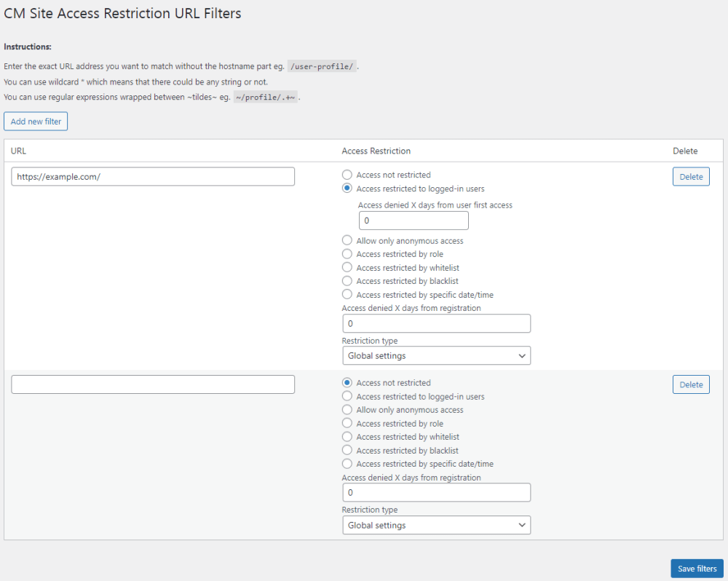Click first filter's 'days from registration' input
This screenshot has width=728, height=581.
436,323
